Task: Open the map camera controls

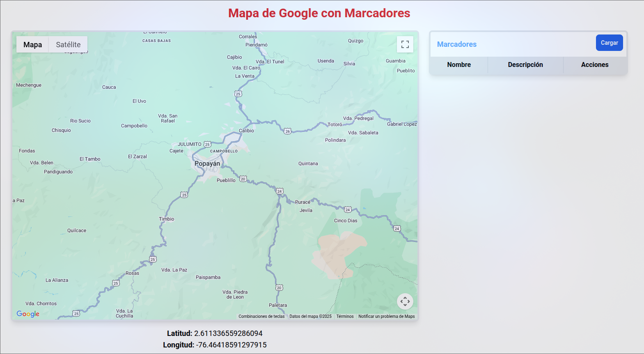Action: (x=405, y=301)
